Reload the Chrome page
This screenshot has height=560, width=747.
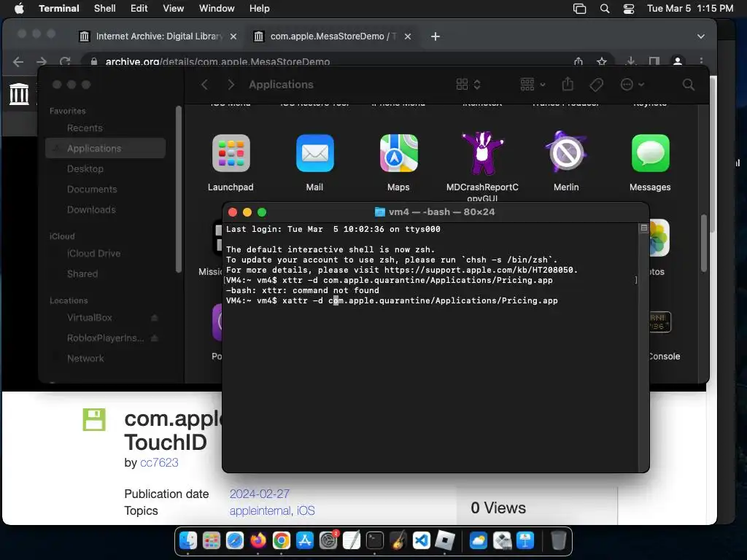coord(65,61)
